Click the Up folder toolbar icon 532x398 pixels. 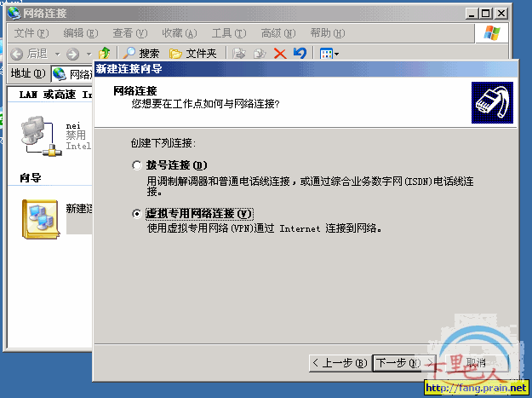coord(104,53)
